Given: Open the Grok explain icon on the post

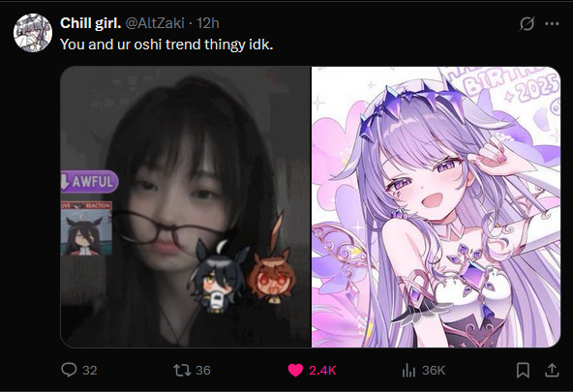Looking at the screenshot, I should point(527,24).
